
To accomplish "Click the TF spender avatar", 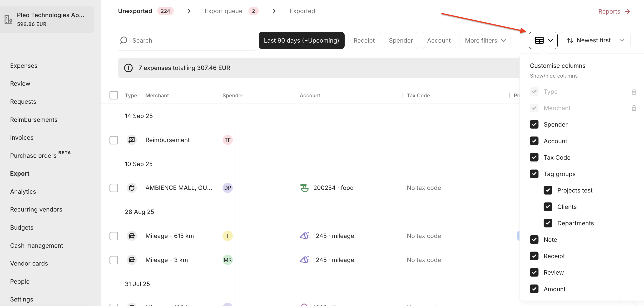I will 227,140.
